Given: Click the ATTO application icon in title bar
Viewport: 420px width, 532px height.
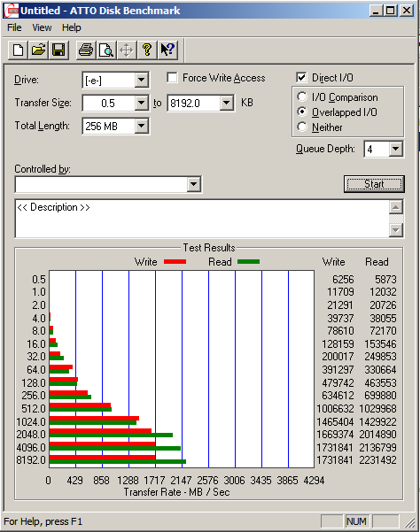Looking at the screenshot, I should (11, 11).
